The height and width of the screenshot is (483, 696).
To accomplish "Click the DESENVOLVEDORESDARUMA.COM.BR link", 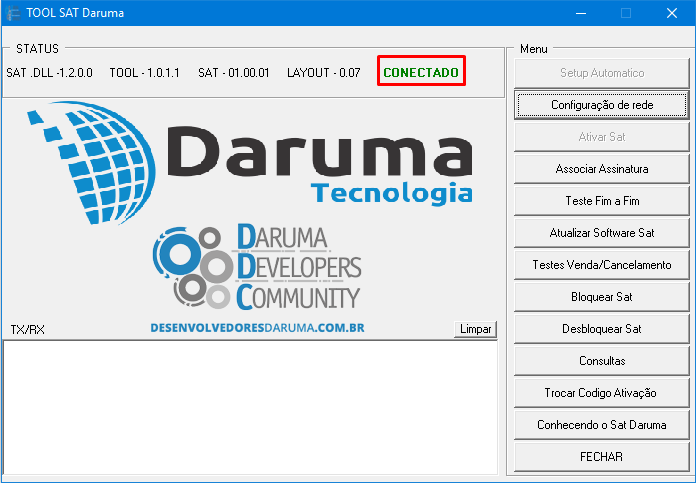I will tap(257, 328).
